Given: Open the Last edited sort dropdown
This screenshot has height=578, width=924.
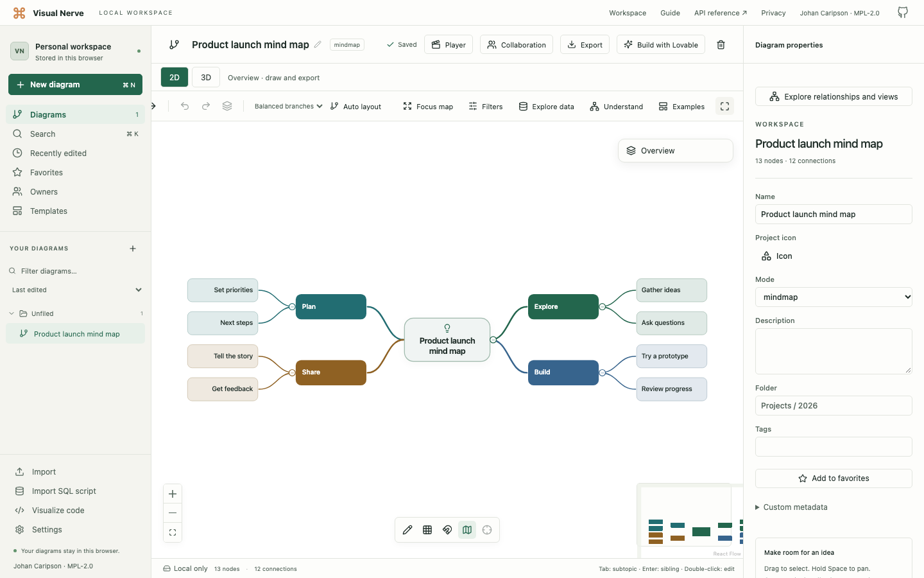Looking at the screenshot, I should pyautogui.click(x=76, y=290).
